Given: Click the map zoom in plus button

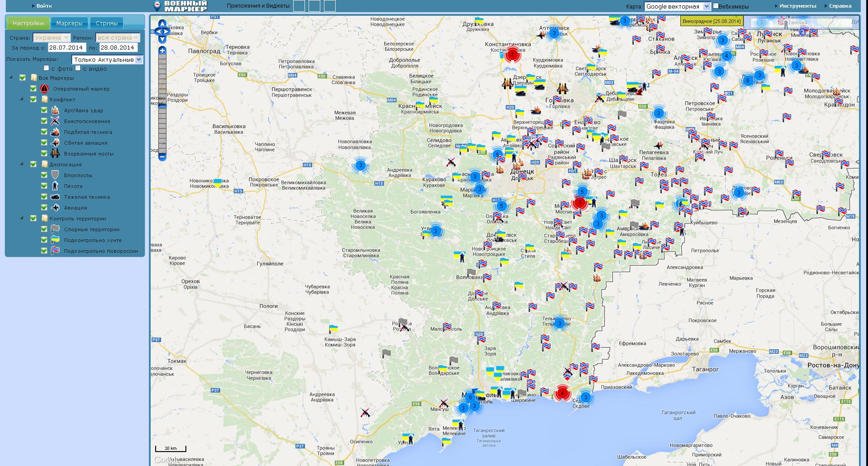Looking at the screenshot, I should 162,50.
